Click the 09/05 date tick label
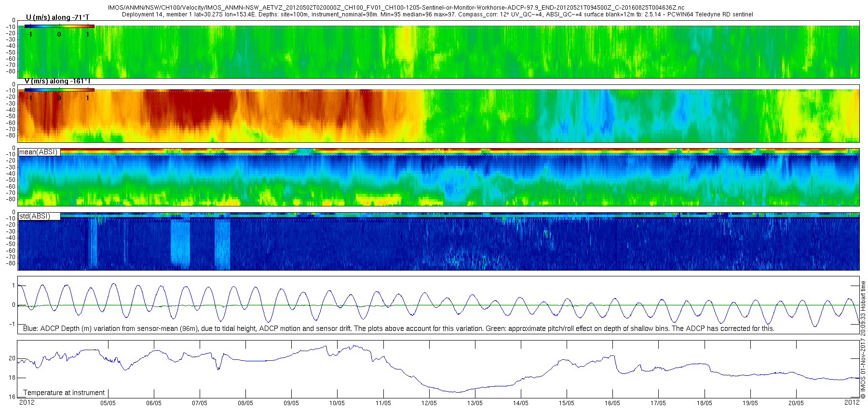The height and width of the screenshot is (410, 868). [x=291, y=403]
